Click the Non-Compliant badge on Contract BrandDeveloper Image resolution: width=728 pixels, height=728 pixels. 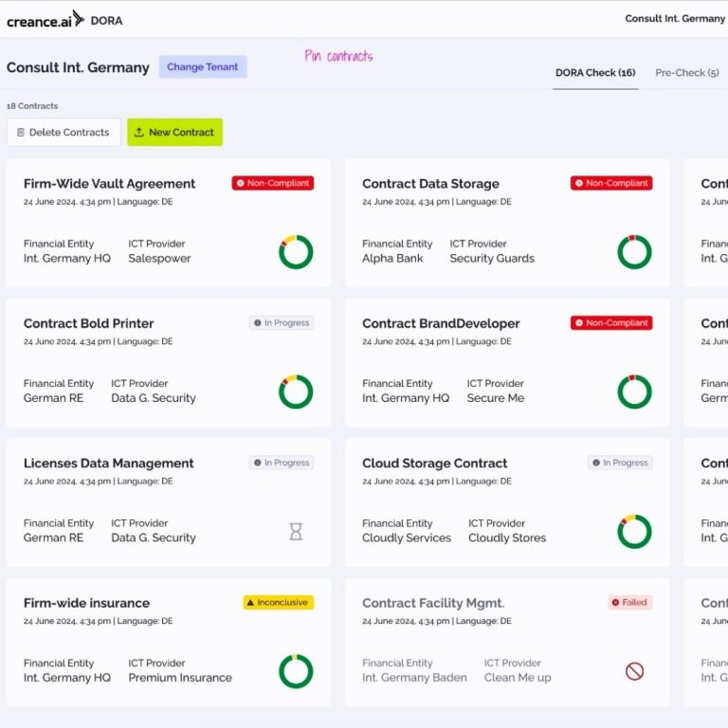click(611, 322)
